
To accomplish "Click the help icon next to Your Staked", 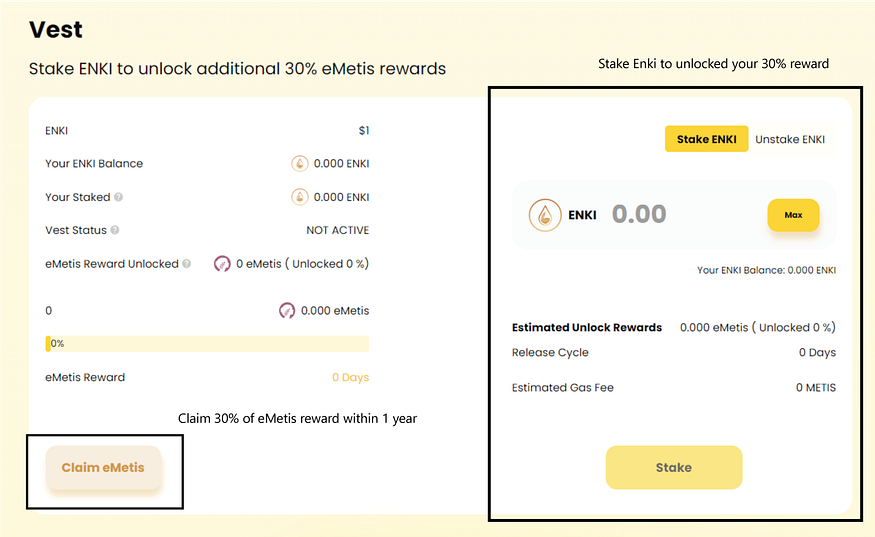I will [x=118, y=197].
